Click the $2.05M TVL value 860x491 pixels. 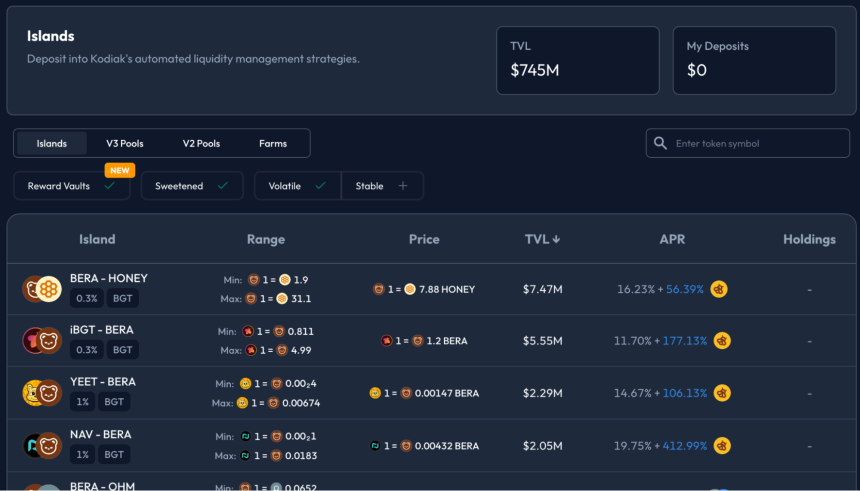[542, 445]
